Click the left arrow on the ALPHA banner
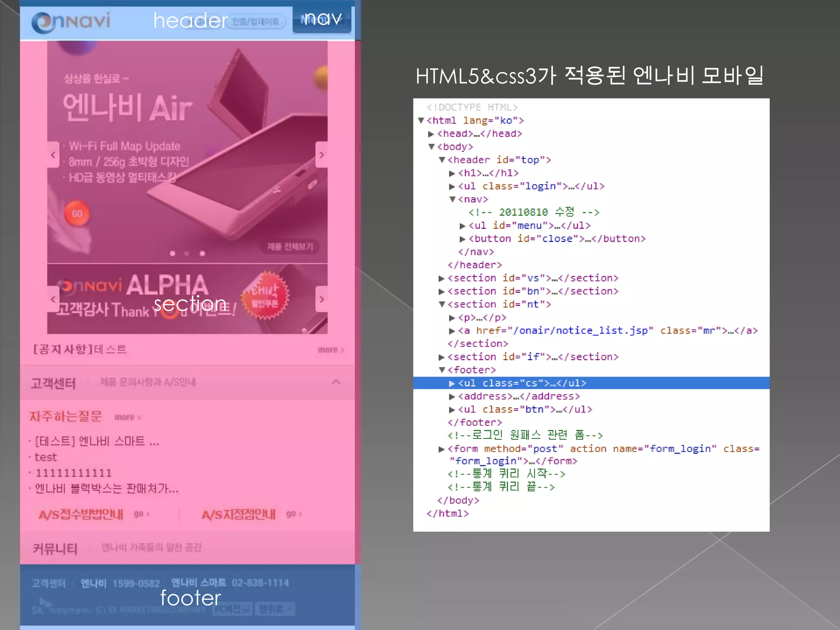 pos(53,299)
